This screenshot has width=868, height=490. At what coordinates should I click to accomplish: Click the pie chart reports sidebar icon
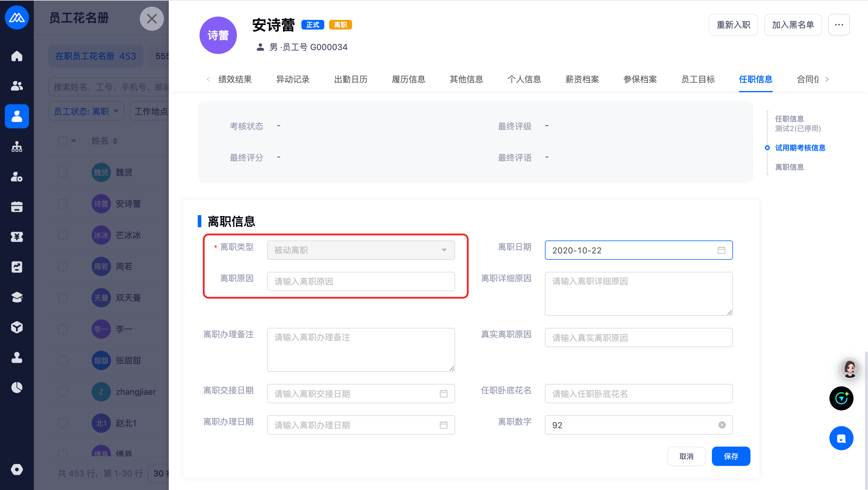click(17, 388)
